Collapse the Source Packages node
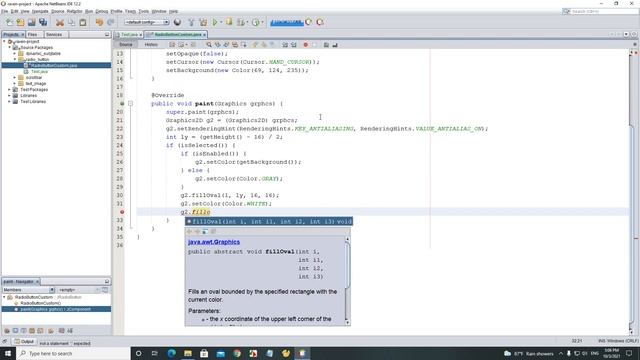640x360 pixels. tap(10, 47)
